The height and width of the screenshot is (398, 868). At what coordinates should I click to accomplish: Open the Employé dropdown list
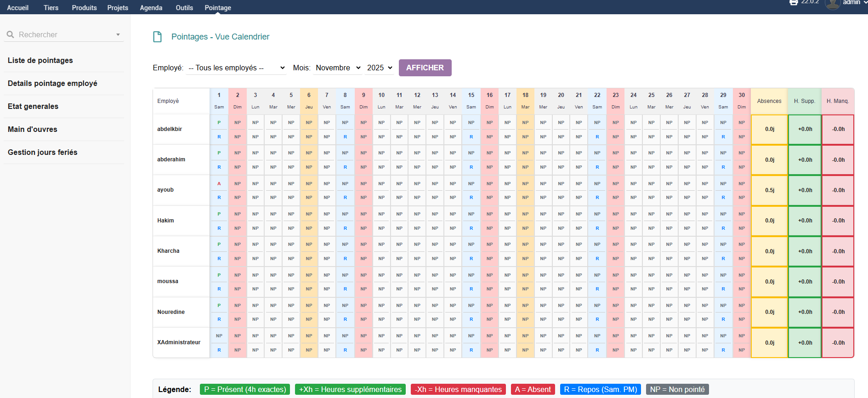(x=237, y=68)
